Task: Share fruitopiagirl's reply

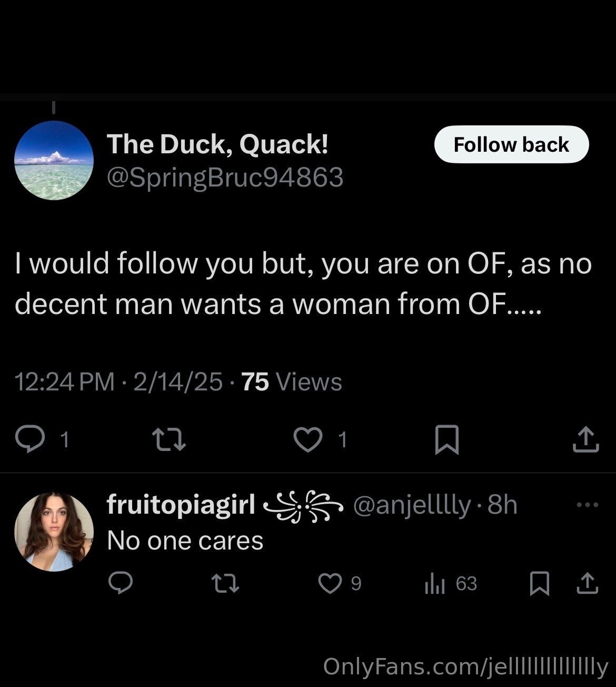Action: (x=587, y=583)
